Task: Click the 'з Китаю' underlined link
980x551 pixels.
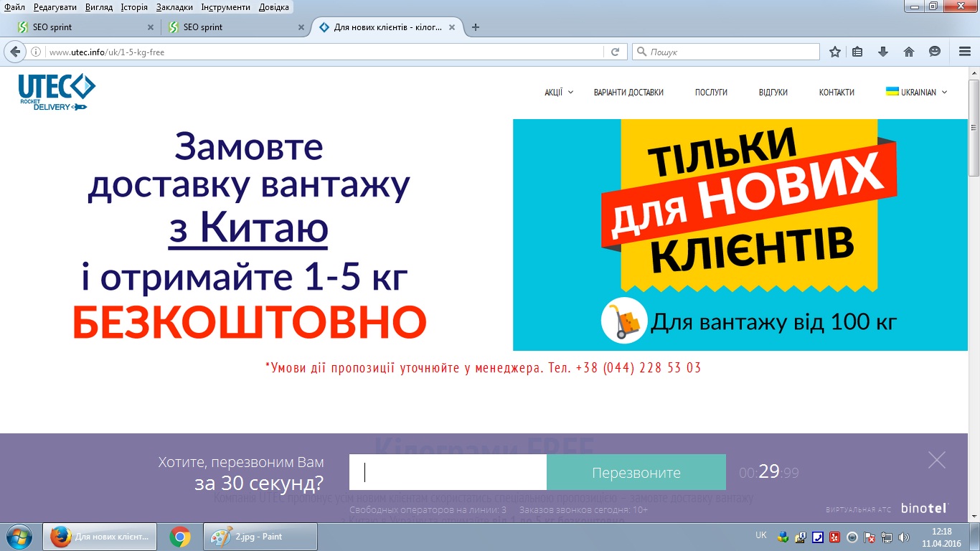Action: [248, 228]
